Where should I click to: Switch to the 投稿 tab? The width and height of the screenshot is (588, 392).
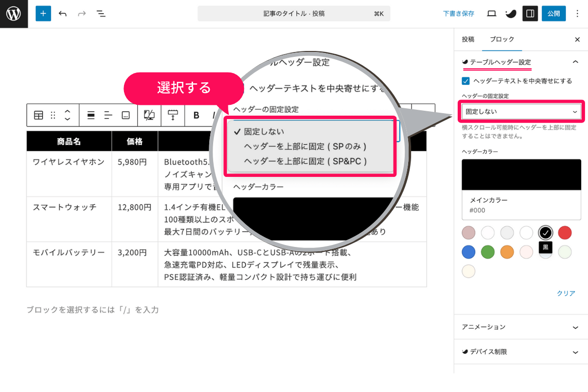[x=468, y=39]
